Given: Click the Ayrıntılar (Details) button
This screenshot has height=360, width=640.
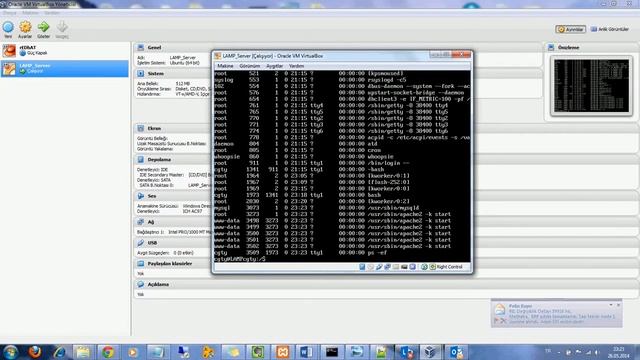Looking at the screenshot, I should (571, 29).
